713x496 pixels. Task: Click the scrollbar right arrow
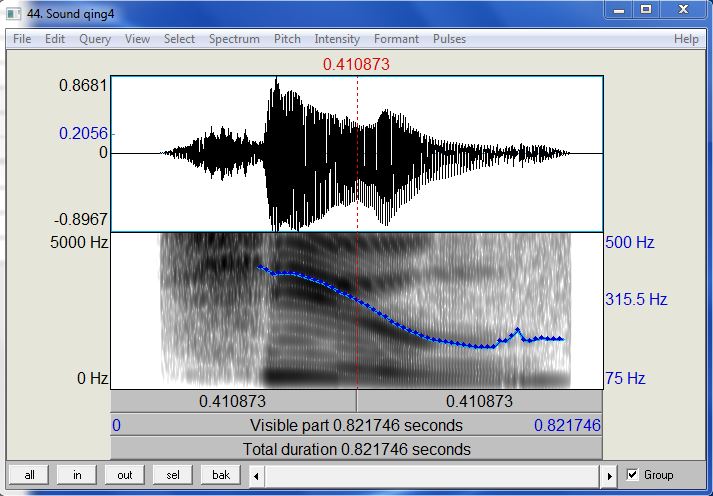tap(609, 476)
